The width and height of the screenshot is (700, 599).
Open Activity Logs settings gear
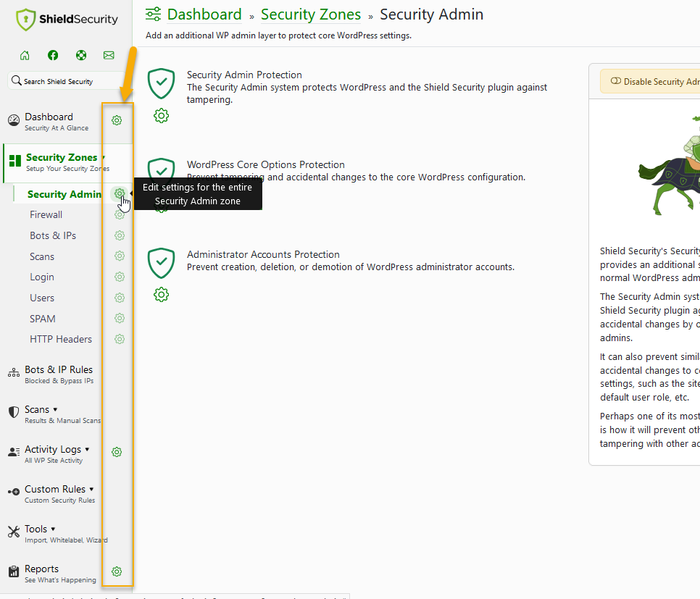(x=117, y=452)
